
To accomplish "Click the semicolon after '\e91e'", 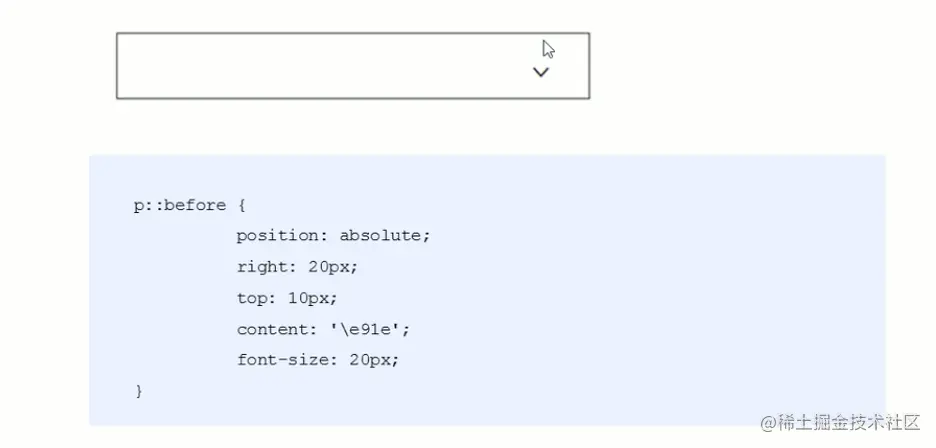I will (406, 329).
